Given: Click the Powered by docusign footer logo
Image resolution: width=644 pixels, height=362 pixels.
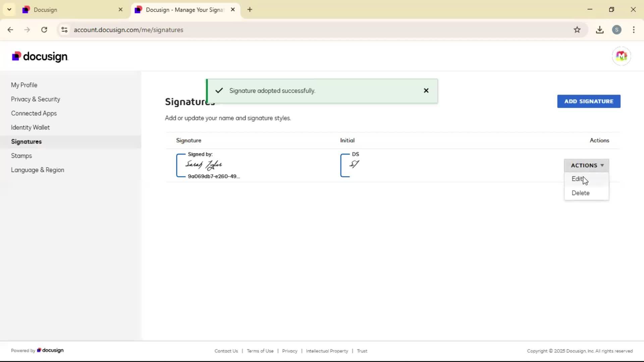Looking at the screenshot, I should (x=50, y=350).
